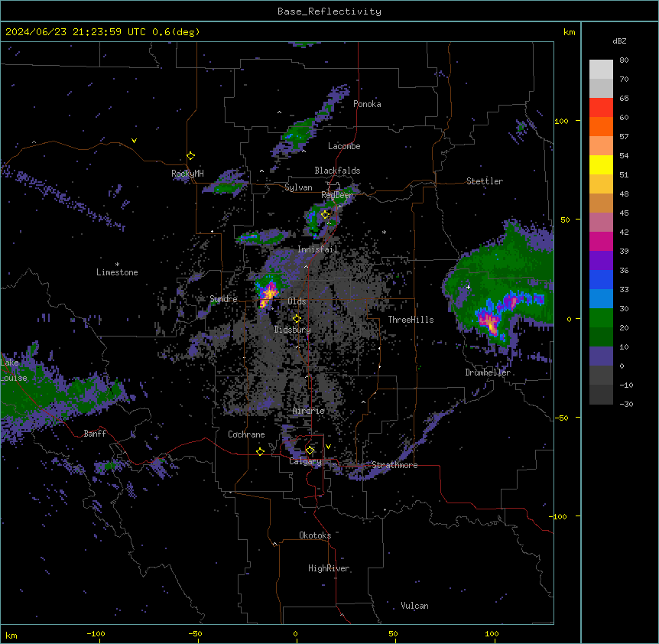Select the Ponoka town label

pos(367,104)
